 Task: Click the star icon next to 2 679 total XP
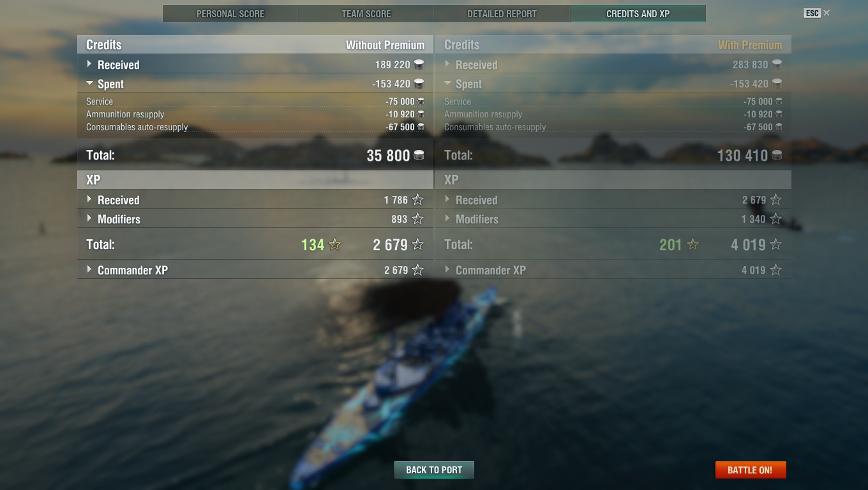417,244
